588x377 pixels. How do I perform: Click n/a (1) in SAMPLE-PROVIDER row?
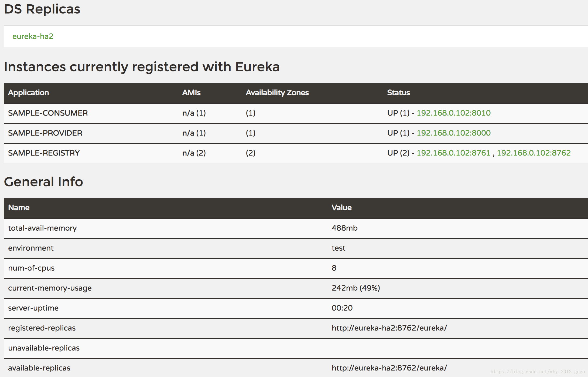tap(194, 133)
